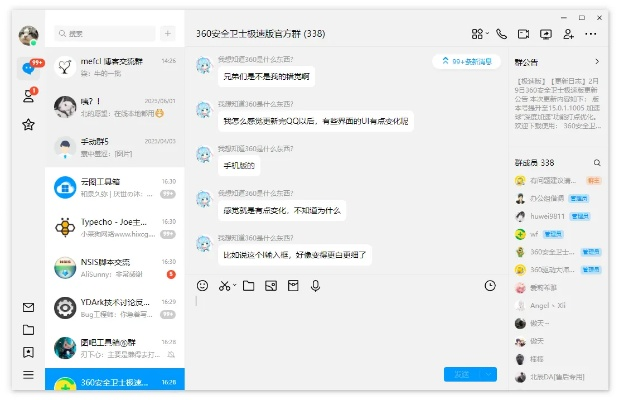Start a voice call with phone icon
This screenshot has width=619, height=400.
(x=501, y=34)
